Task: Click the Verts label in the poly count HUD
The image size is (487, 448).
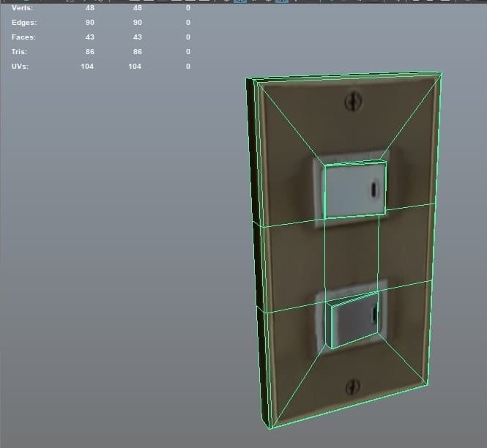Action: [x=23, y=7]
